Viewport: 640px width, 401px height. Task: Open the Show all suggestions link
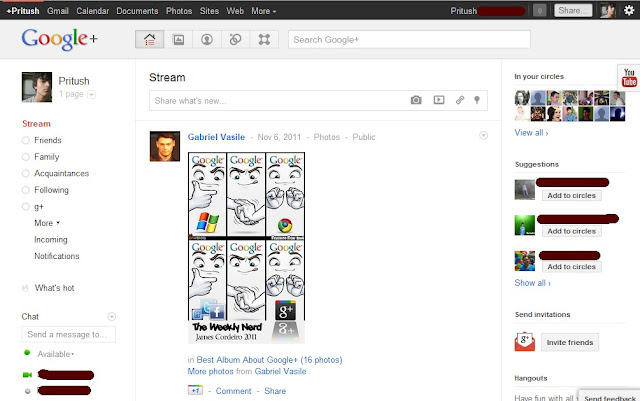(x=532, y=283)
